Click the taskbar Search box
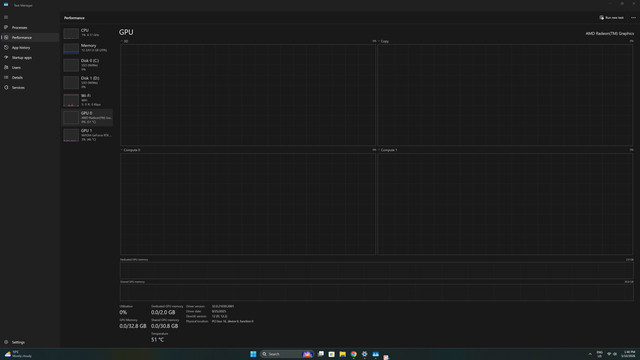The image size is (640, 360). tap(287, 354)
